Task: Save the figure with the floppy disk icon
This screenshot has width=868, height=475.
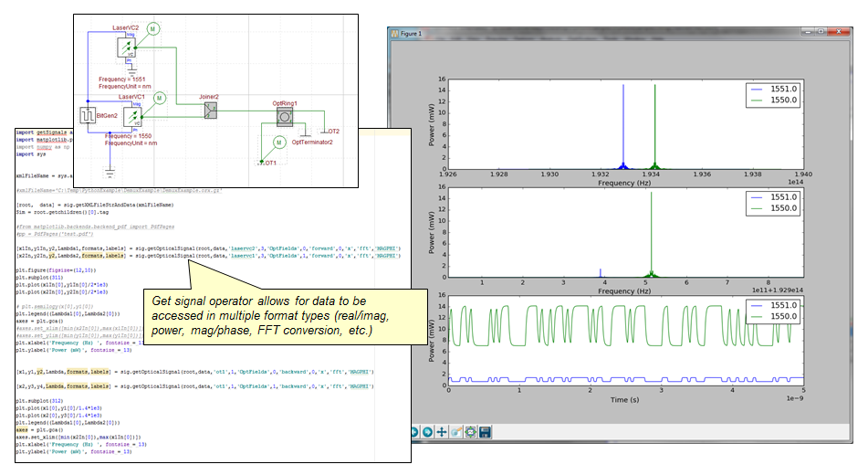Action: point(485,432)
